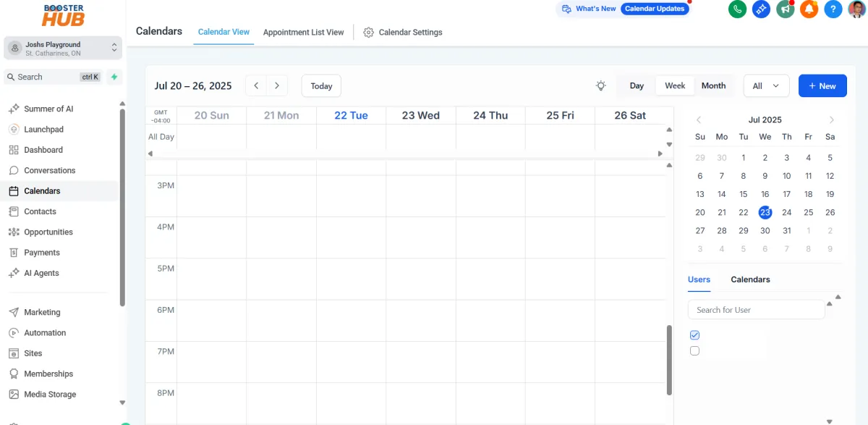
Task: Click Calendar Updates badge
Action: coord(655,9)
